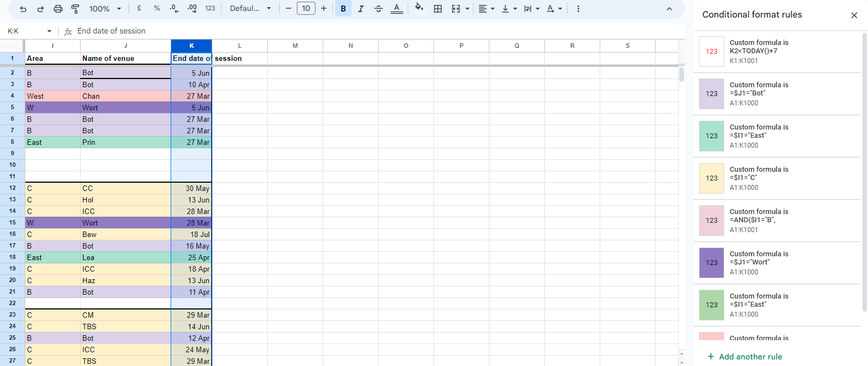This screenshot has height=366, width=868.
Task: Open the Default font dropdown
Action: tap(250, 8)
